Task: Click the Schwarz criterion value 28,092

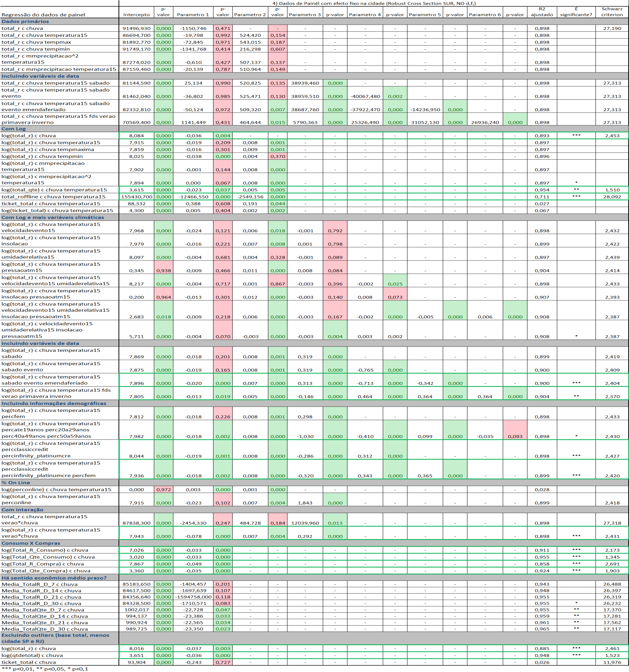Action: (x=612, y=197)
